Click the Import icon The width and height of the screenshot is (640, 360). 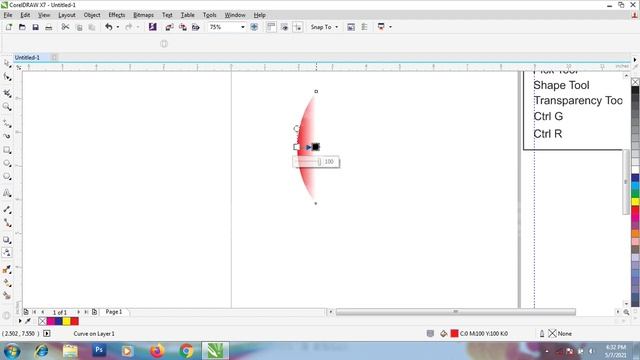tap(169, 27)
